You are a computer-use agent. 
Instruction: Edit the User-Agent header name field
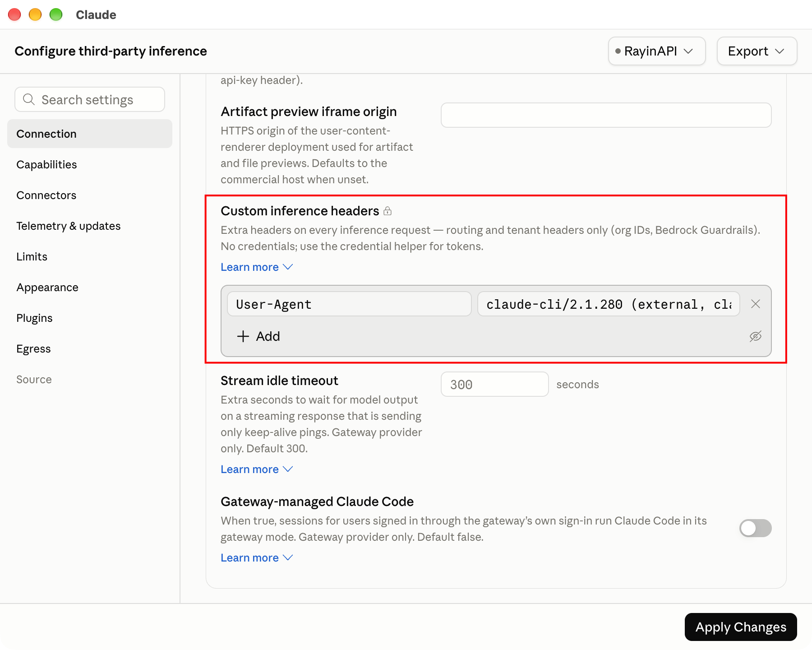click(349, 304)
